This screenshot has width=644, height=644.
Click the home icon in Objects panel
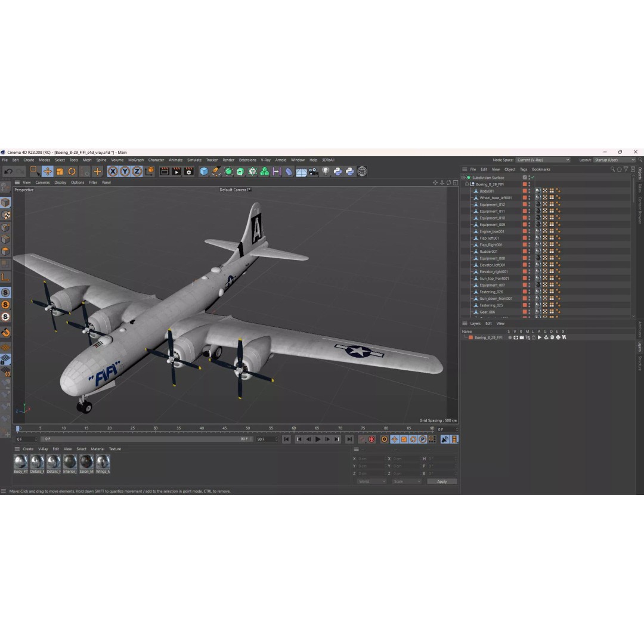620,169
